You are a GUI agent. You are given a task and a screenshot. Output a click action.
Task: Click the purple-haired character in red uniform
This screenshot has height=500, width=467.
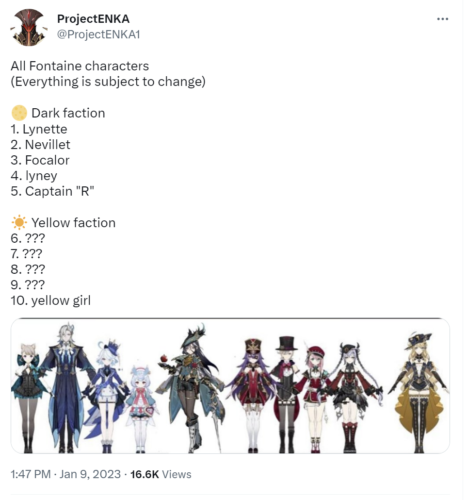click(253, 395)
